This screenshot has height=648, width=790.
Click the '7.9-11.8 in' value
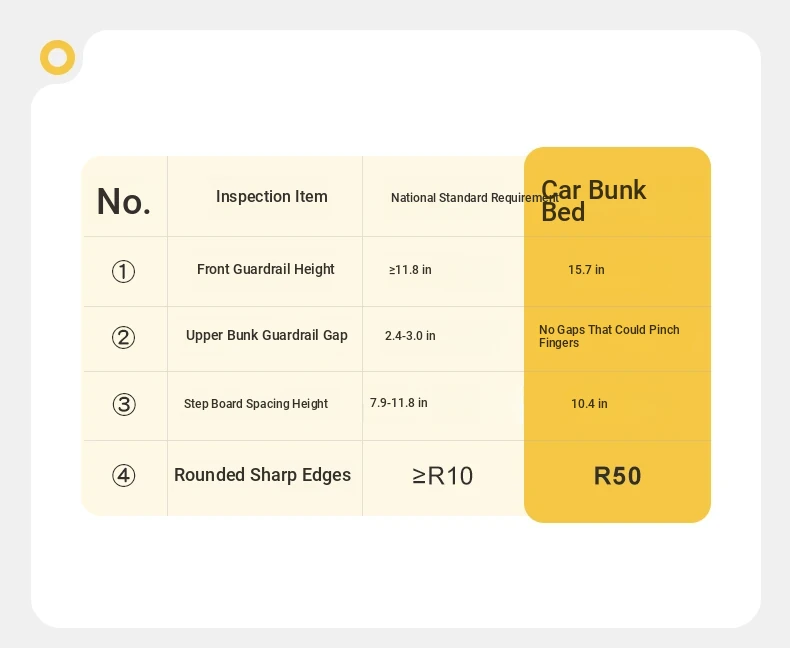click(x=399, y=403)
